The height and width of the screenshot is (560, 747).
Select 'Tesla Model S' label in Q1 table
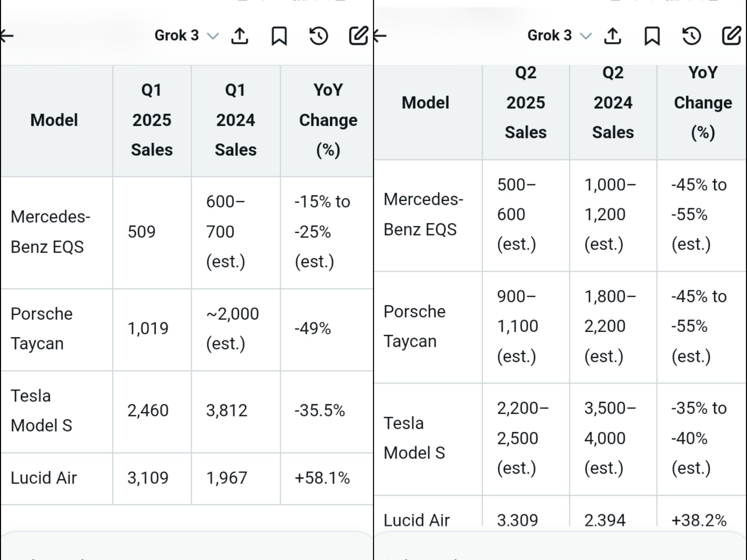pyautogui.click(x=41, y=410)
